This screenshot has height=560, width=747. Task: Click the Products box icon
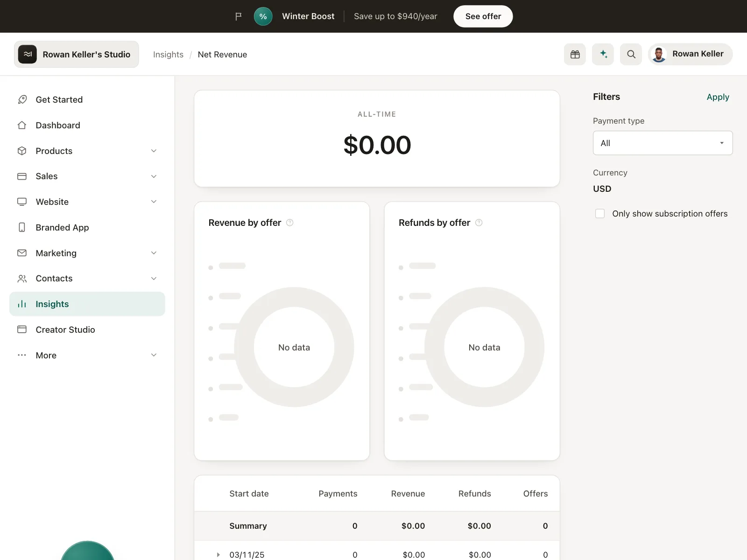pyautogui.click(x=22, y=151)
